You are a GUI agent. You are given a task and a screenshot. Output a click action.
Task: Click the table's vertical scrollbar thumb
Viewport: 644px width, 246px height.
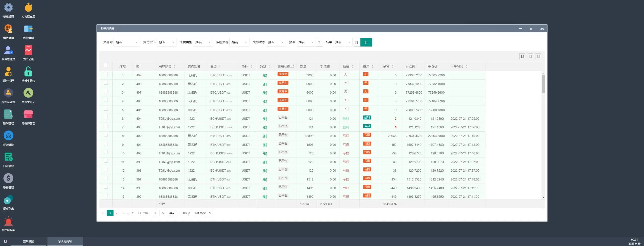543,84
